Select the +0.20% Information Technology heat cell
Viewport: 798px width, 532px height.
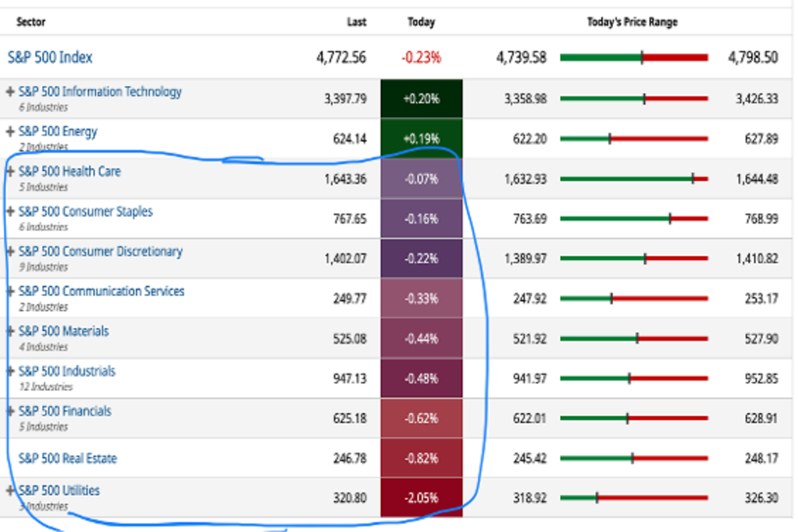click(x=421, y=99)
